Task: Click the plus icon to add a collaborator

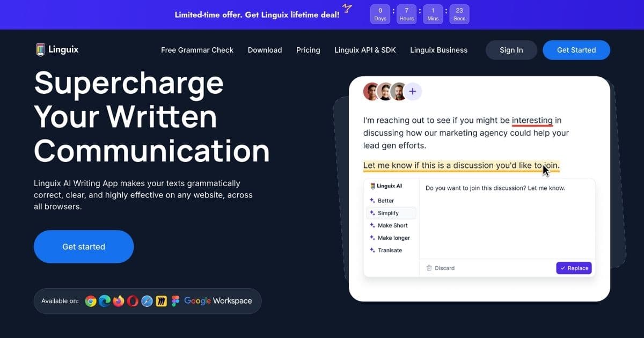Action: [413, 91]
